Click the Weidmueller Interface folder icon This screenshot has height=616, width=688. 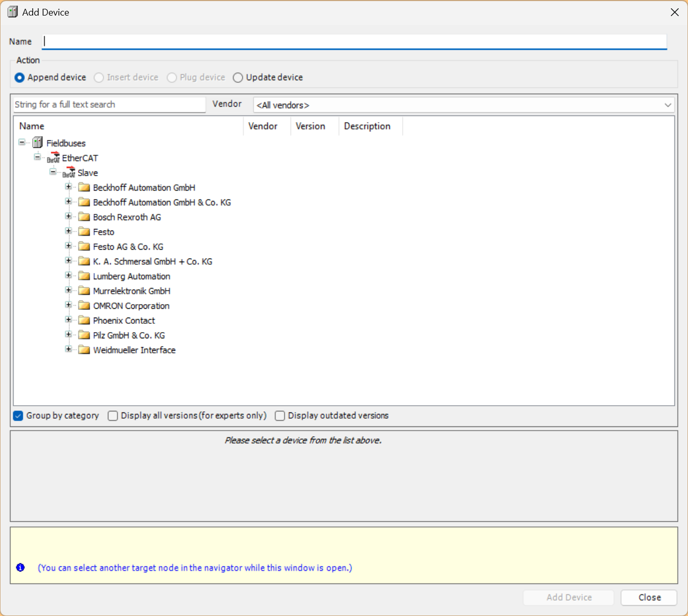pos(84,350)
